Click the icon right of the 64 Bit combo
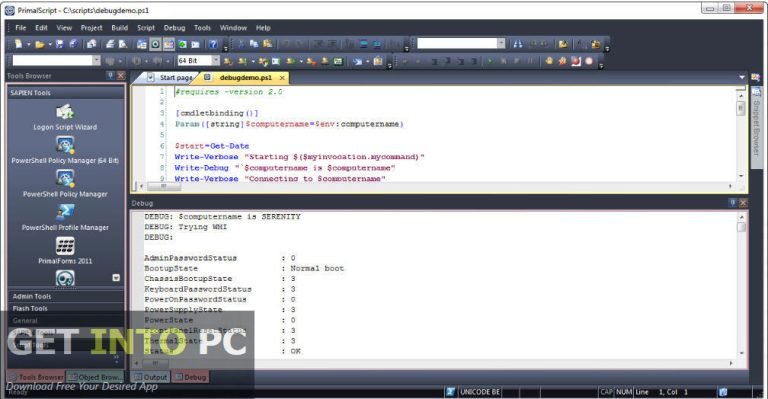This screenshot has height=399, width=768. pyautogui.click(x=228, y=61)
